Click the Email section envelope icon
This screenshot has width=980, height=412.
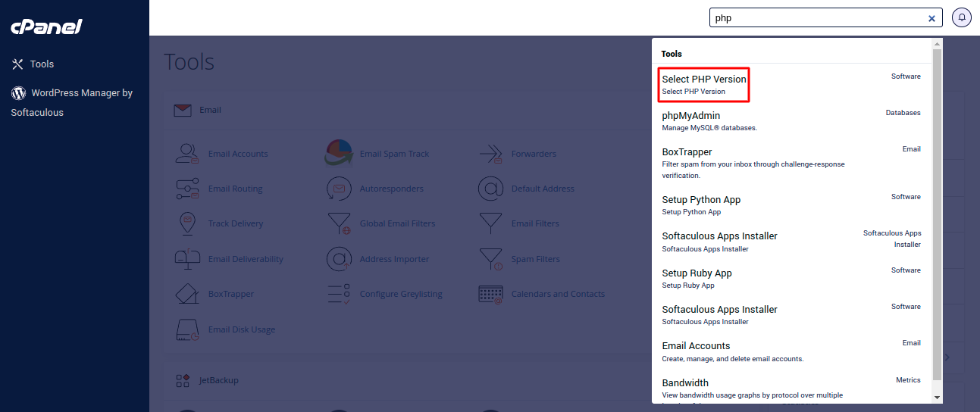coord(182,111)
